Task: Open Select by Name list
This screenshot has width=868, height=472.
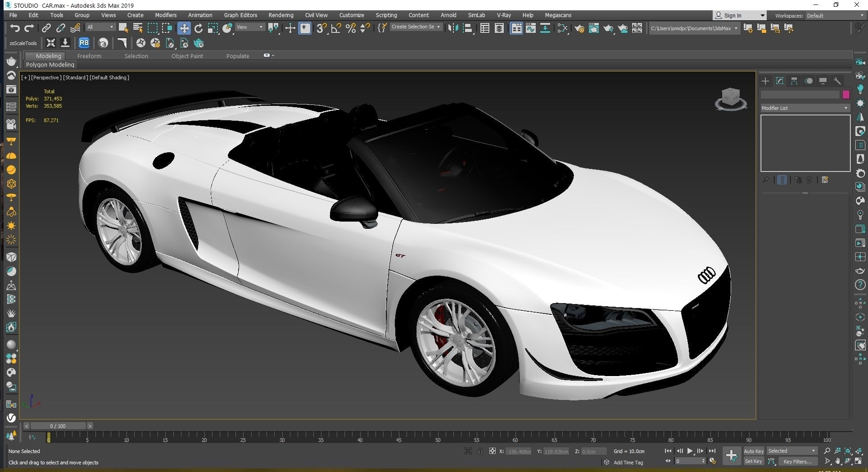Action: (x=138, y=28)
